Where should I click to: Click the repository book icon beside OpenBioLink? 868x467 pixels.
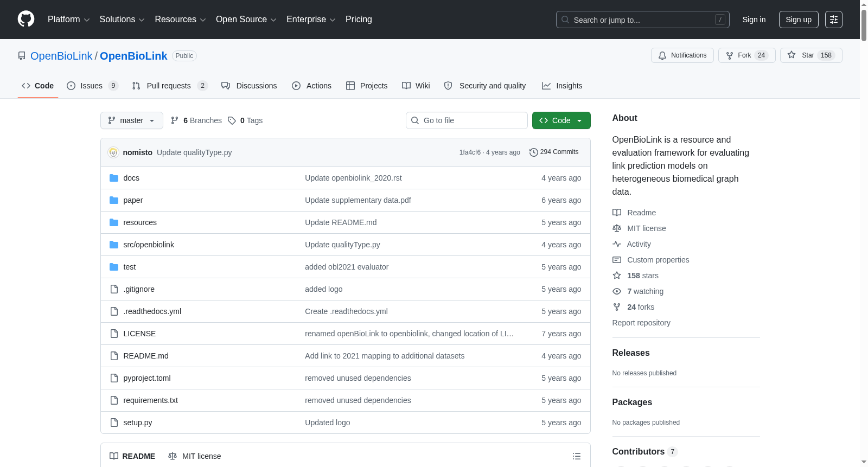[22, 56]
